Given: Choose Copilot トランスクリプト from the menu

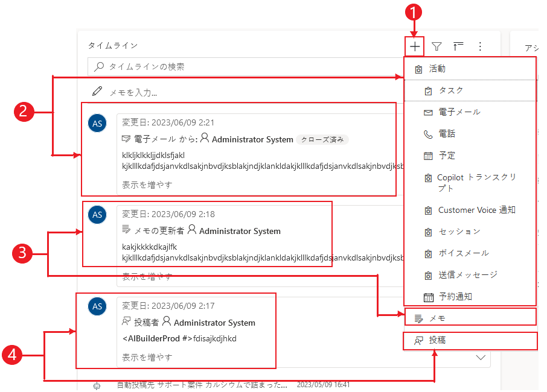Looking at the screenshot, I should click(459, 182).
